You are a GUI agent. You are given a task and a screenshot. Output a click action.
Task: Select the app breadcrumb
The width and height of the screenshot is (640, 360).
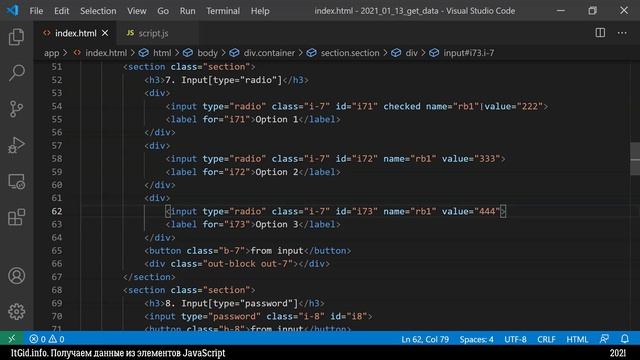pyautogui.click(x=51, y=53)
